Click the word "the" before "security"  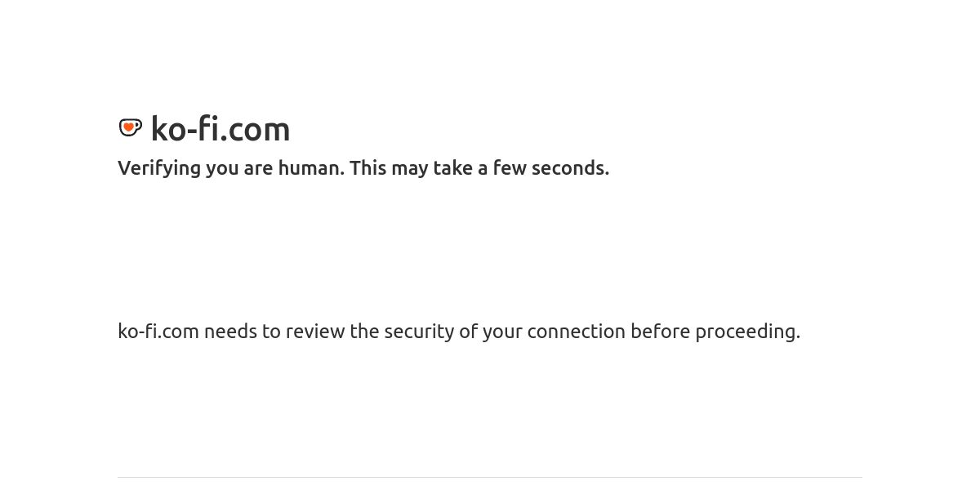click(365, 331)
